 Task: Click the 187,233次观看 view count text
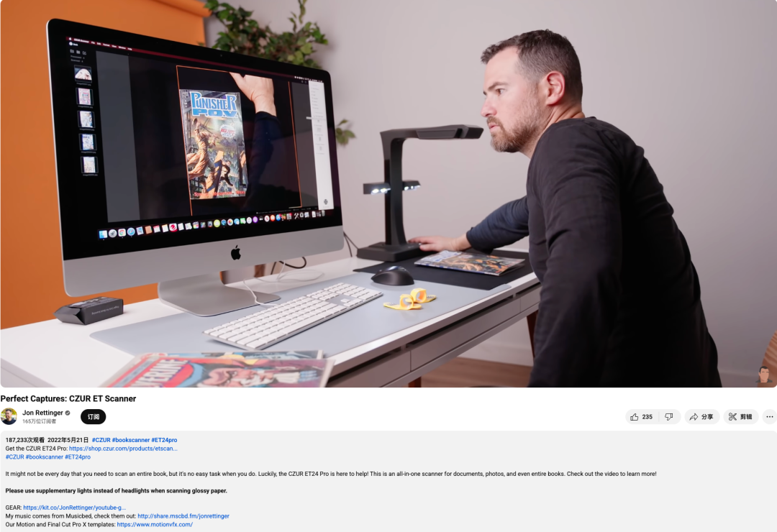tap(24, 440)
